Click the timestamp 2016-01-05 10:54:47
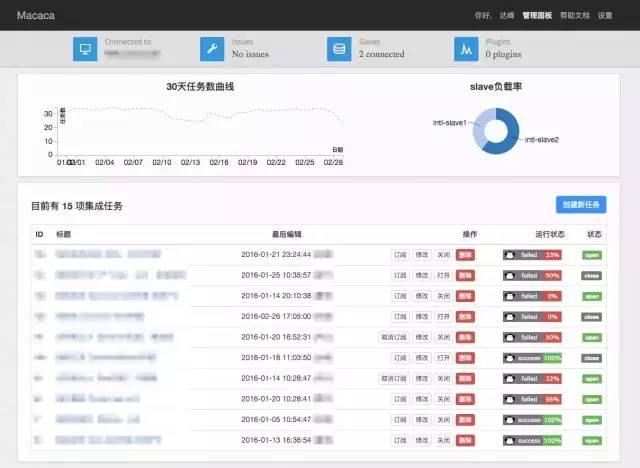This screenshot has height=468, width=640. 276,419
